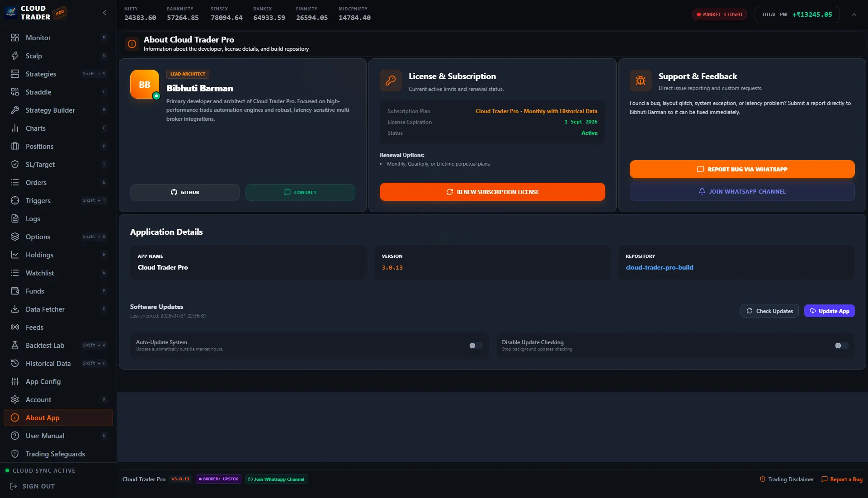Click the Total PNL indicator

click(x=797, y=14)
